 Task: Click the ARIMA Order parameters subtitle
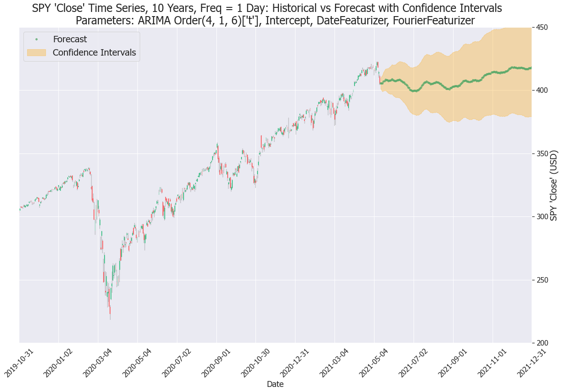coord(275,20)
